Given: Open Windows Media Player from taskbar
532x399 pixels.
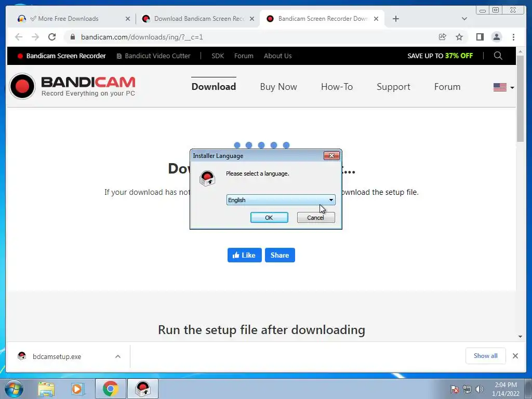Looking at the screenshot, I should (77, 389).
